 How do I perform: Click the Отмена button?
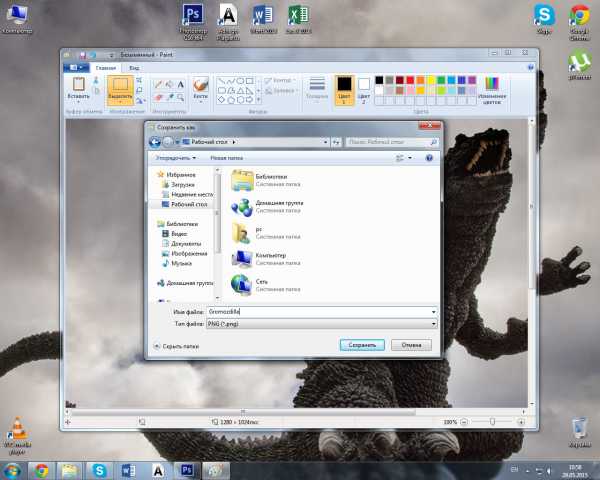point(411,345)
